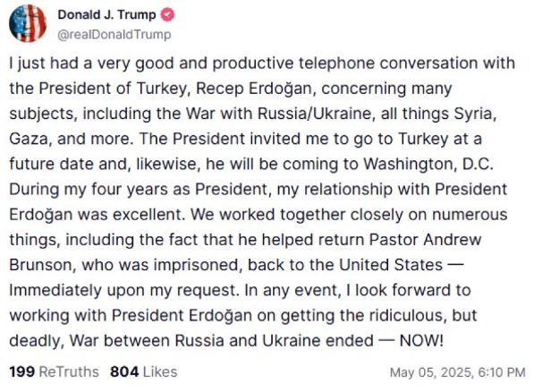Click the name 'Brunson' in the post
The image size is (534, 392).
coord(40,265)
